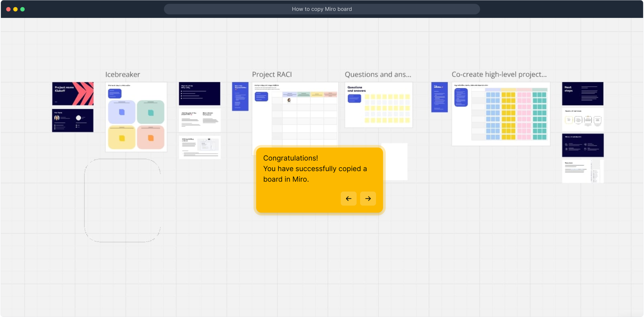Click the blue square in the Icebreaker frame
The height and width of the screenshot is (317, 644).
(x=122, y=112)
